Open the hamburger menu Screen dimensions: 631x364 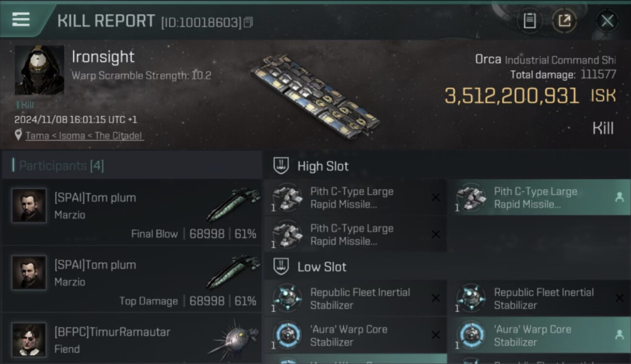pyautogui.click(x=21, y=20)
